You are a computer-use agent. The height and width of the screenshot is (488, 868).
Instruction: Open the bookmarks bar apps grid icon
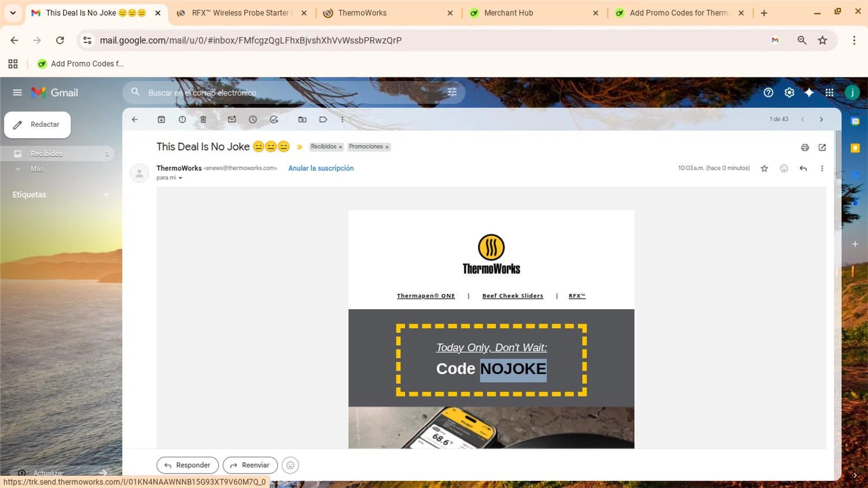pos(13,64)
